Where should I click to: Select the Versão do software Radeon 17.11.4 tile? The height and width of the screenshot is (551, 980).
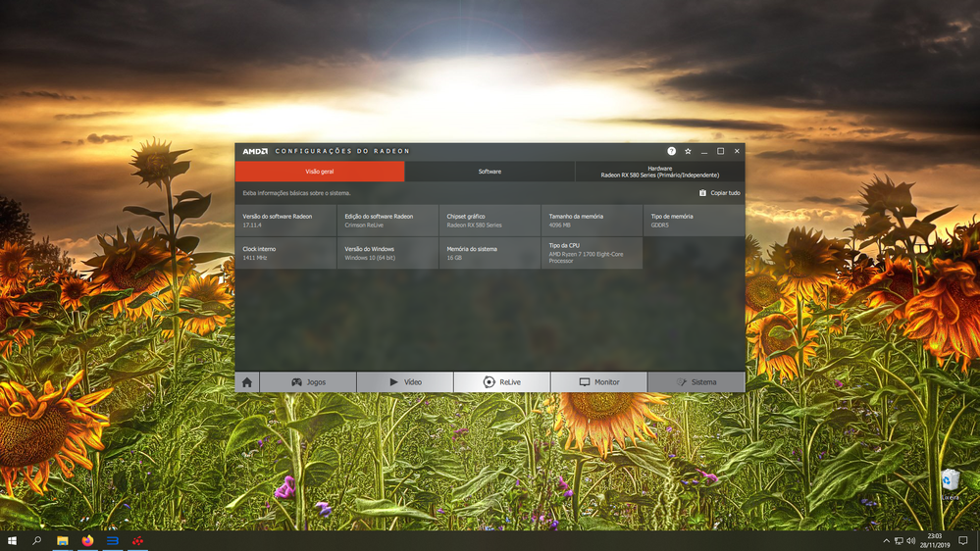[285, 221]
